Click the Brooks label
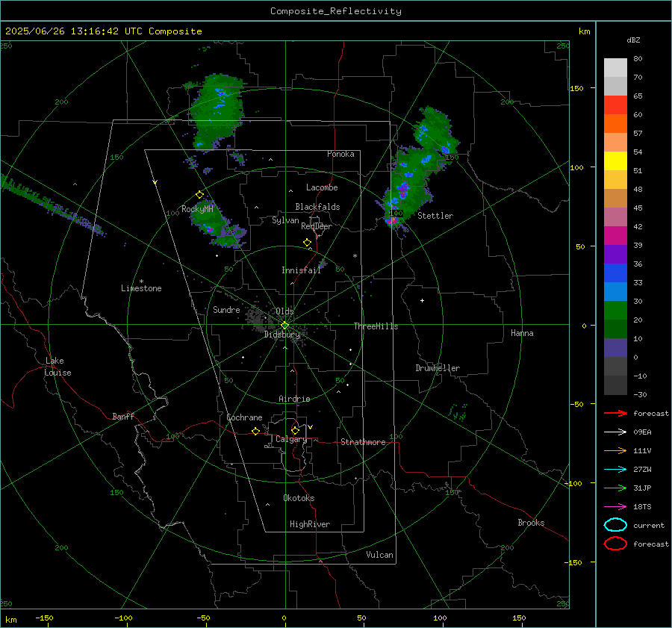672x628 pixels. click(531, 523)
